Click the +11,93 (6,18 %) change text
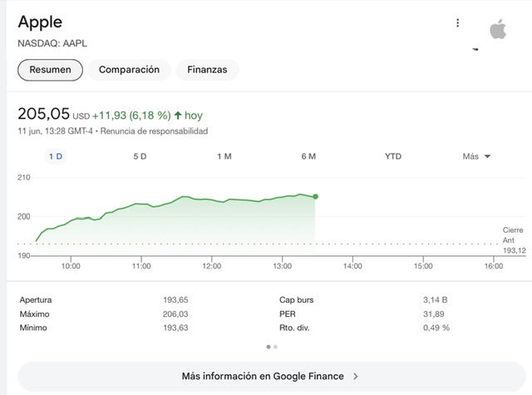Viewport: 532px width, 395px height. pos(131,116)
